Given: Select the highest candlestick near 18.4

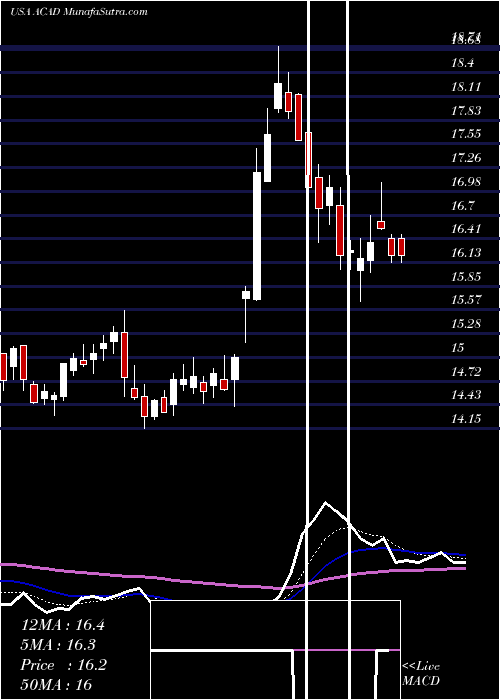Looking at the screenshot, I should [x=278, y=95].
